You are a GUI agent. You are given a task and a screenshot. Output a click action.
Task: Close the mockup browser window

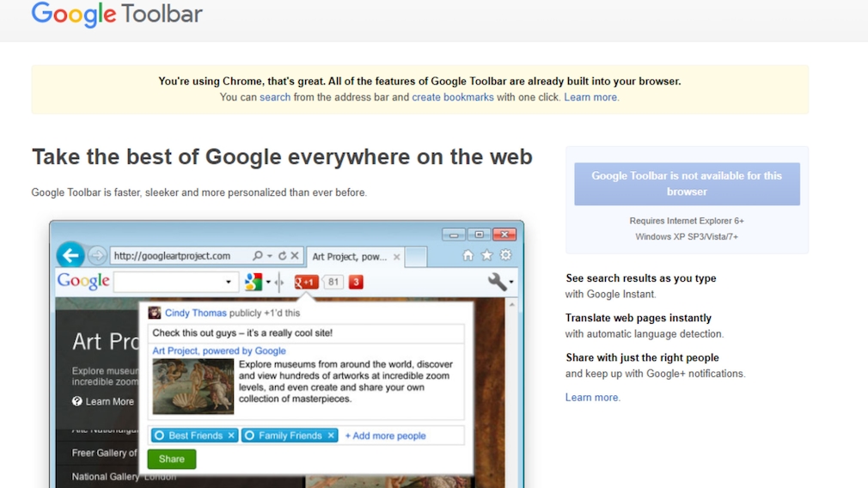tap(504, 235)
